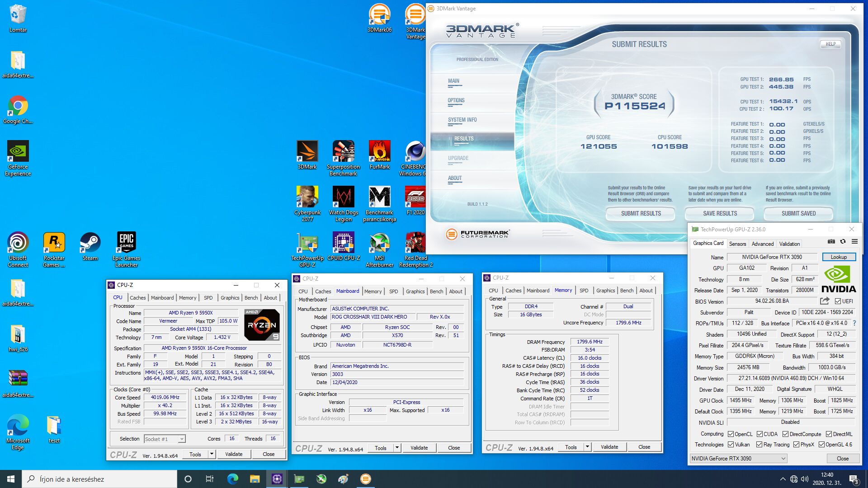Click the Windows taskbar search box

99,479
